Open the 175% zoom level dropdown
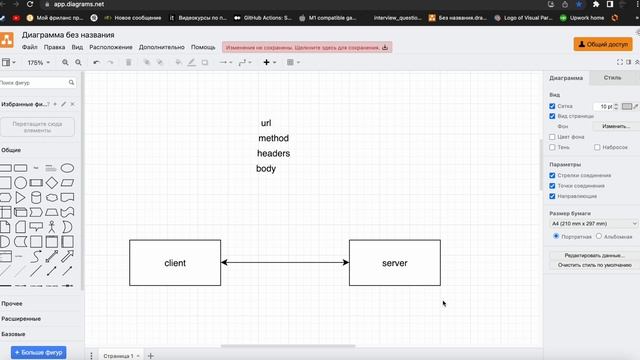640x360 pixels. (x=39, y=62)
